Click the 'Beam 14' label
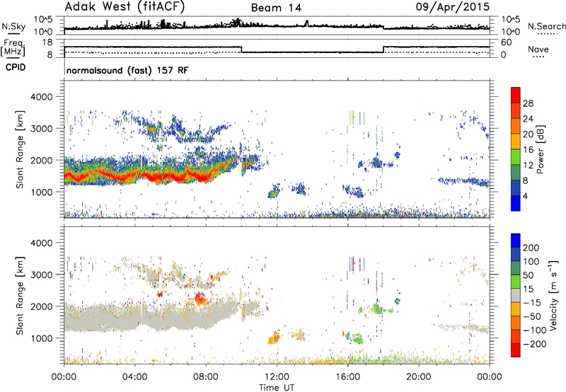The width and height of the screenshot is (566, 392). (276, 8)
